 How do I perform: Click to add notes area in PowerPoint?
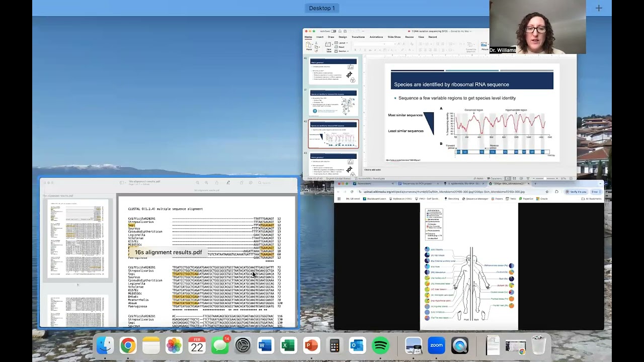373,170
